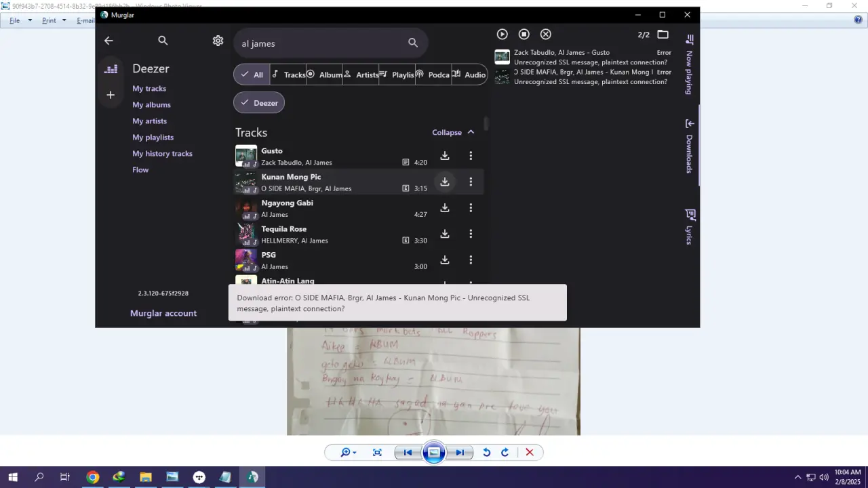
Task: Start slide show in Photo Viewer
Action: pyautogui.click(x=433, y=453)
